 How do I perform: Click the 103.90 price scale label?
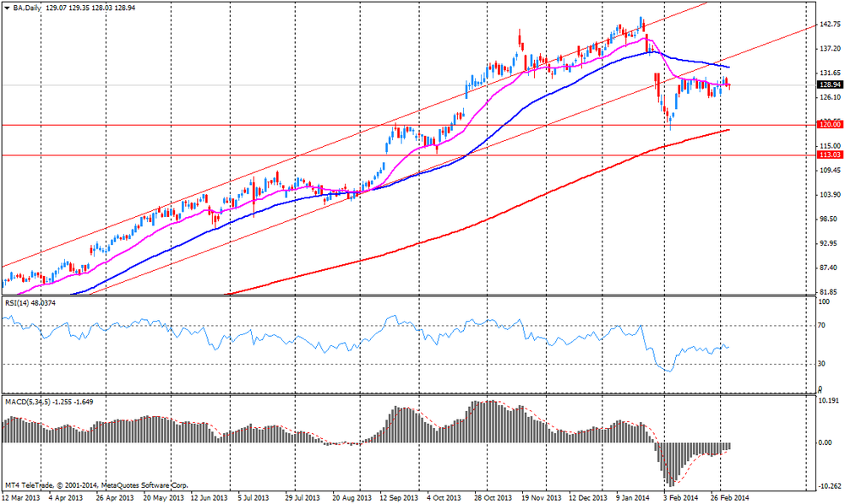[830, 194]
